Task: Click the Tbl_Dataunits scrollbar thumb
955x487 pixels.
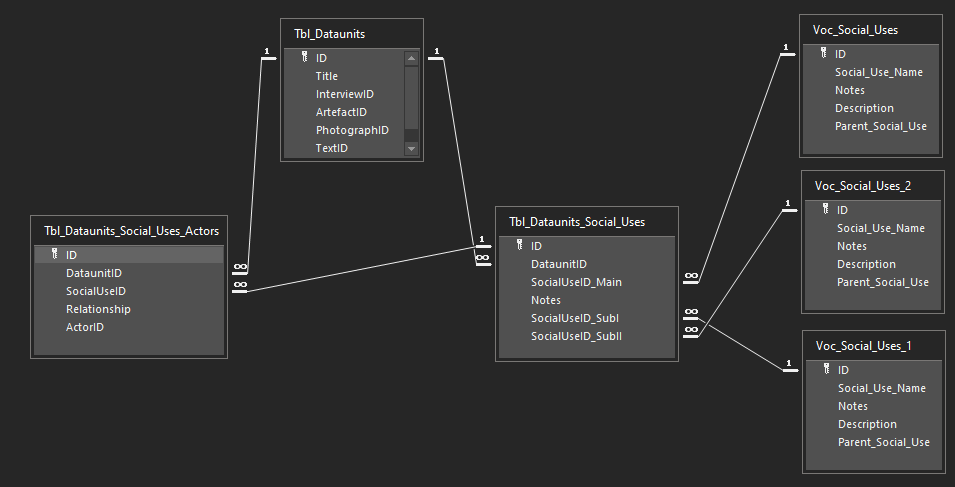Action: [x=411, y=97]
